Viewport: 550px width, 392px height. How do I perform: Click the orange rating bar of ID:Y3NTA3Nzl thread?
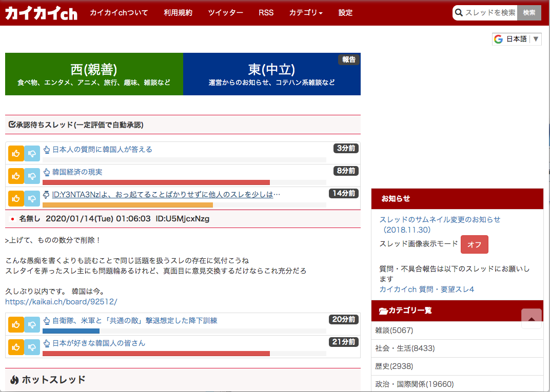[x=128, y=205]
